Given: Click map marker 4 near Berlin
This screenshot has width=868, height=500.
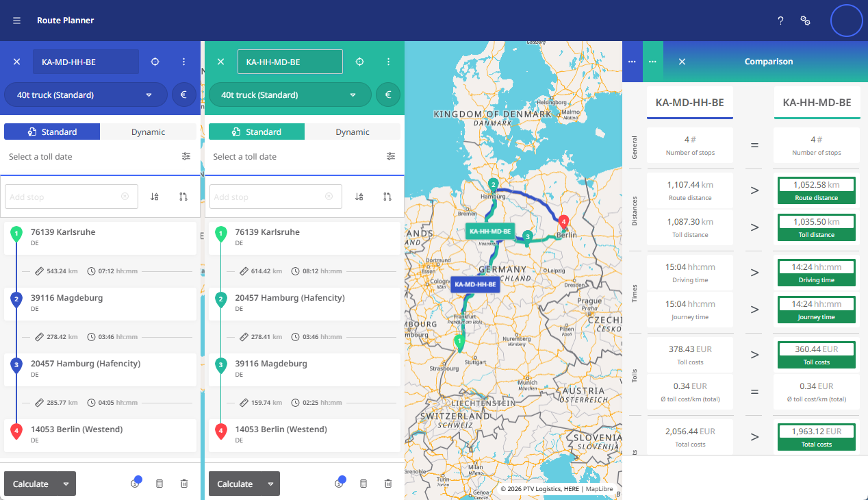Looking at the screenshot, I should coord(563,221).
